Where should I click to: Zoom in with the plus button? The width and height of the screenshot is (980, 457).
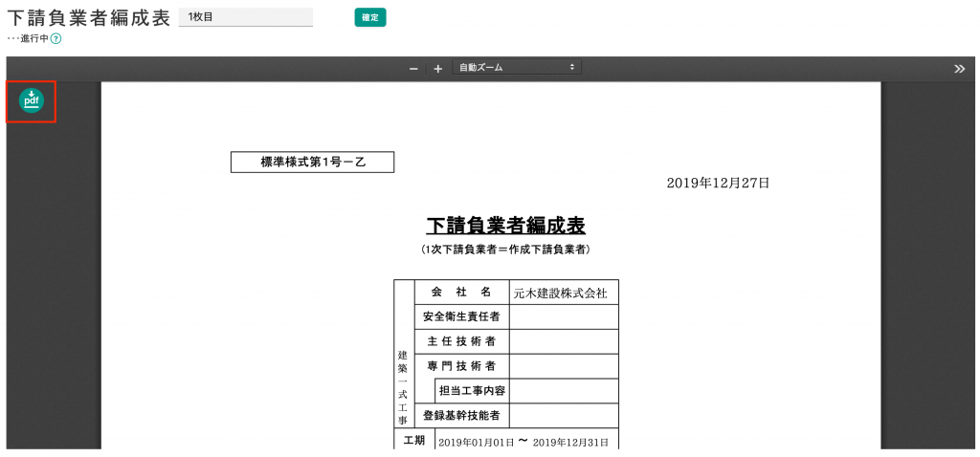(437, 68)
